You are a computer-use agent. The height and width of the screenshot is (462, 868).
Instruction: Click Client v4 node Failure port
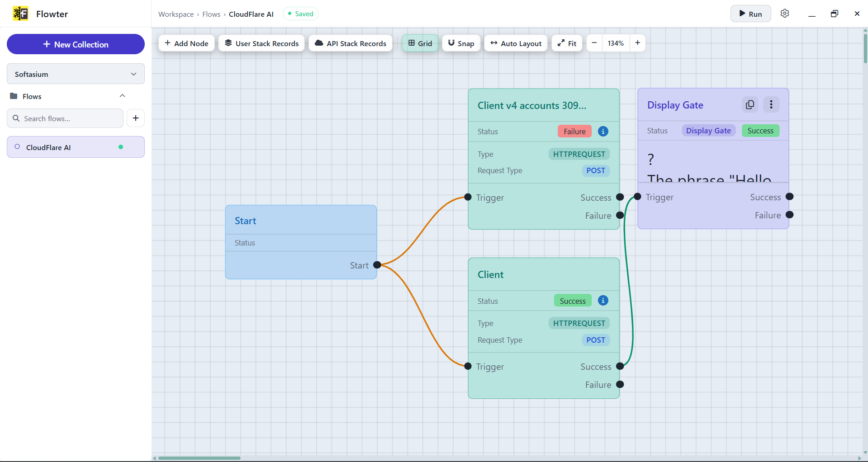coord(620,215)
